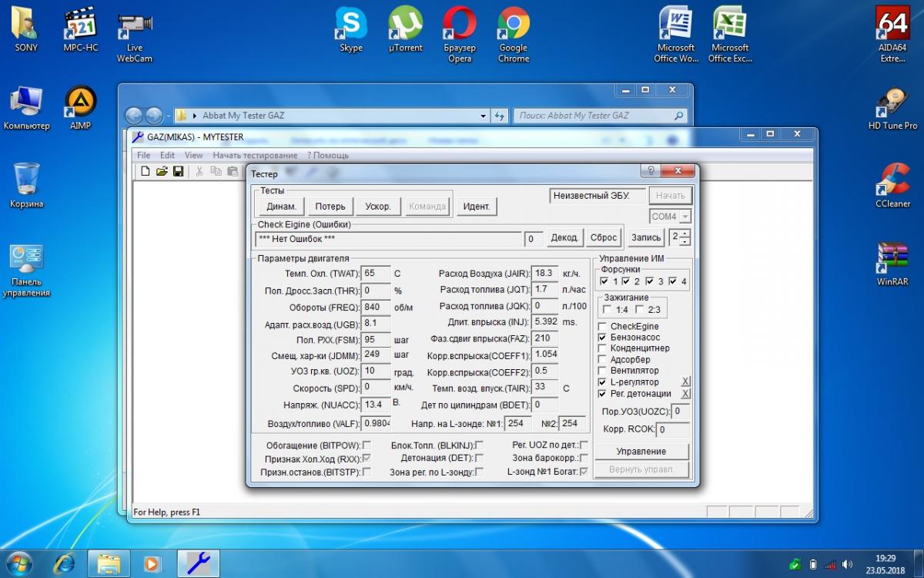Enable the Вентилятор checkbox
Image resolution: width=924 pixels, height=578 pixels.
coord(603,371)
